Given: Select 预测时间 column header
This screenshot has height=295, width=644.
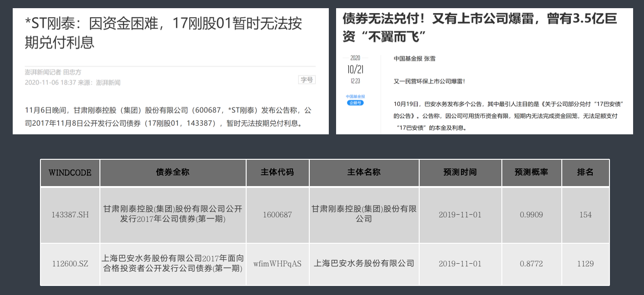Looking at the screenshot, I should (x=461, y=172).
